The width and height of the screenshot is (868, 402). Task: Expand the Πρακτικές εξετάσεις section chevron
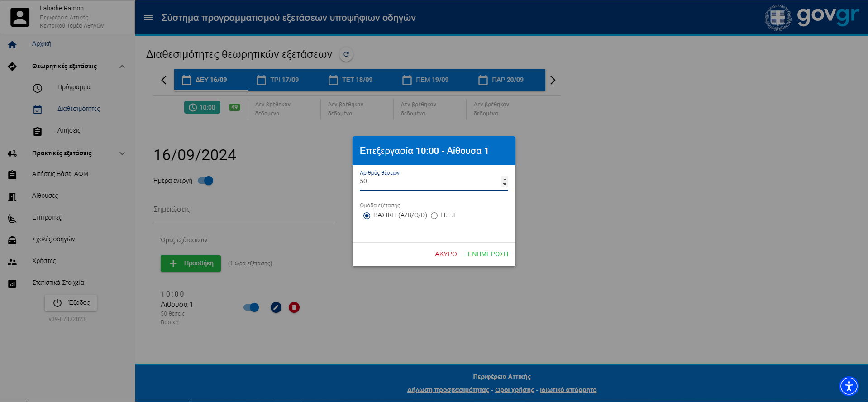coord(122,153)
